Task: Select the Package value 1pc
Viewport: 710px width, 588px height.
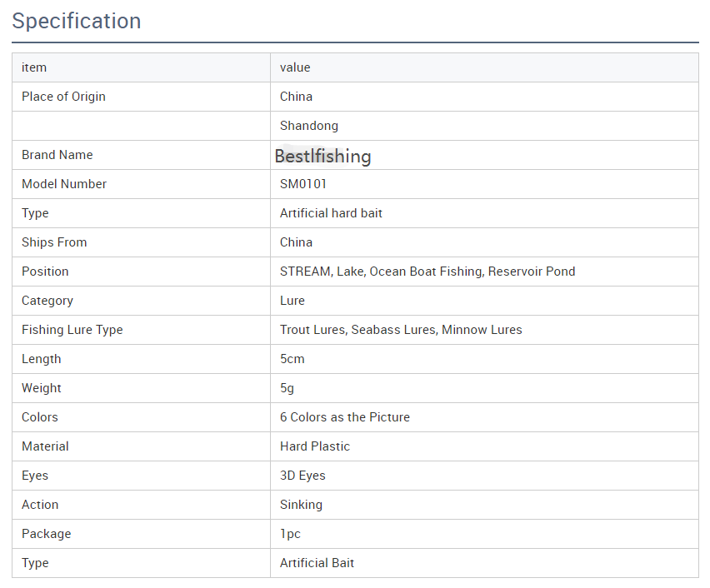Action: point(290,534)
